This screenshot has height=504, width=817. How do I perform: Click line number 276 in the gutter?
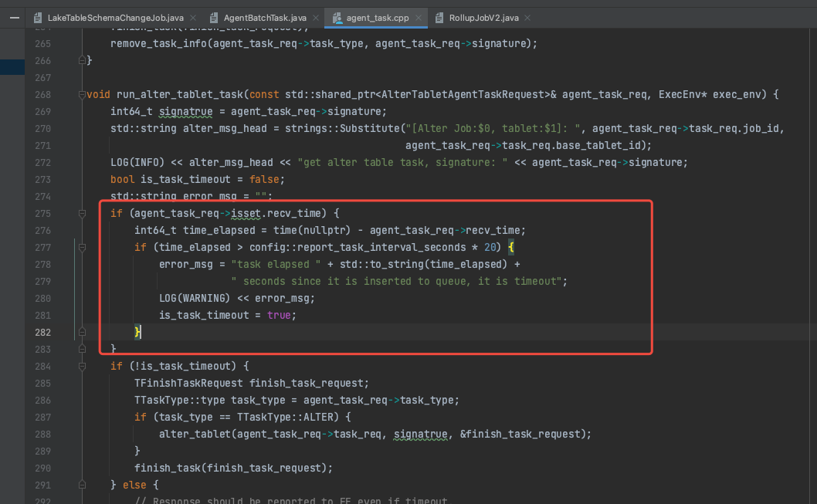click(42, 231)
